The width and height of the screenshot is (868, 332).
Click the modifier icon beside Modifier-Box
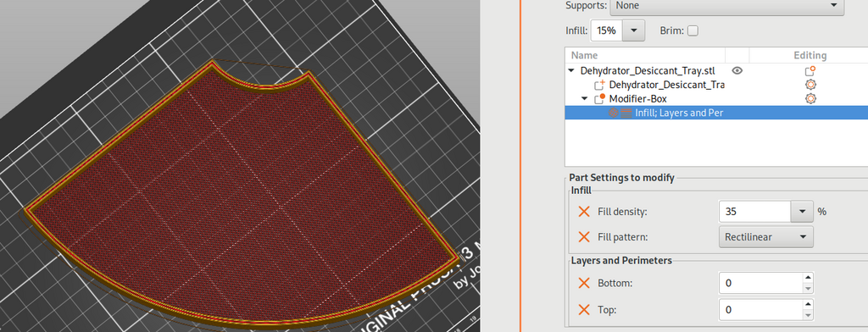pos(599,98)
